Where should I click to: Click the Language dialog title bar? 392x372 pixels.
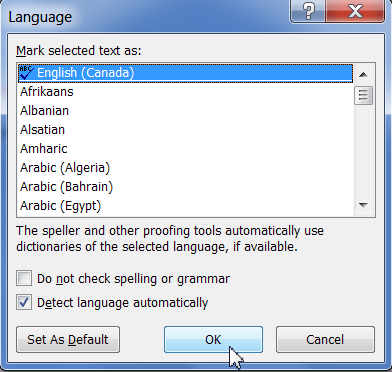coord(147,17)
